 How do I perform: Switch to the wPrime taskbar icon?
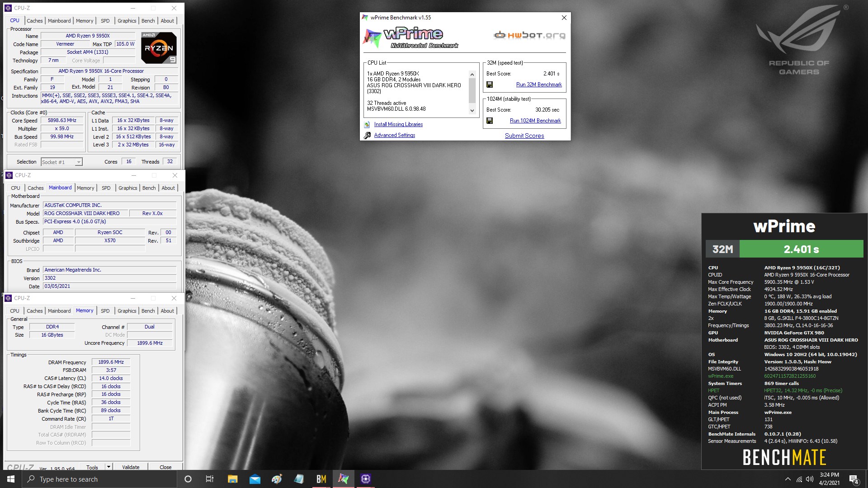coord(343,479)
